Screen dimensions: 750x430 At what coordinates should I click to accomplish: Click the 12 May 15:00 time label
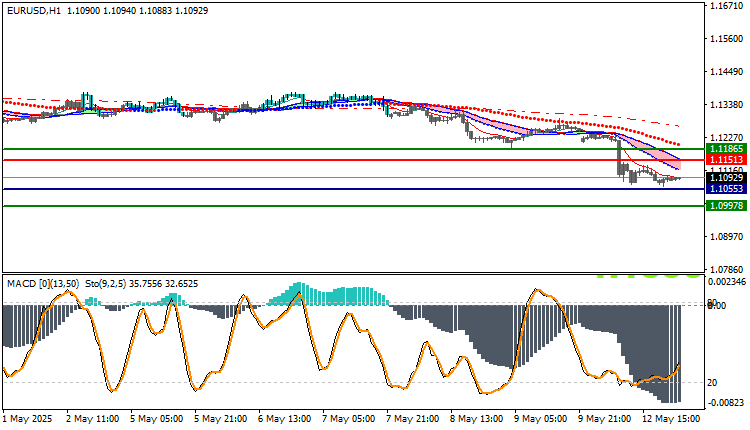(x=671, y=419)
